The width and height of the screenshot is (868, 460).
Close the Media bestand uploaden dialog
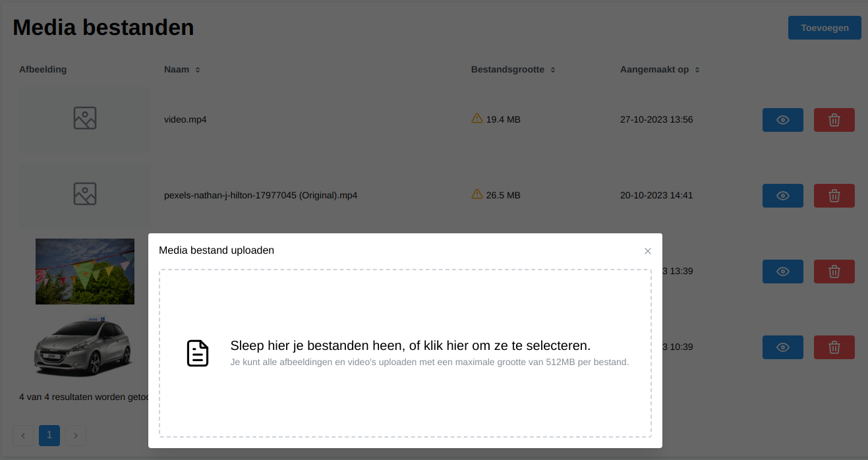tap(648, 251)
